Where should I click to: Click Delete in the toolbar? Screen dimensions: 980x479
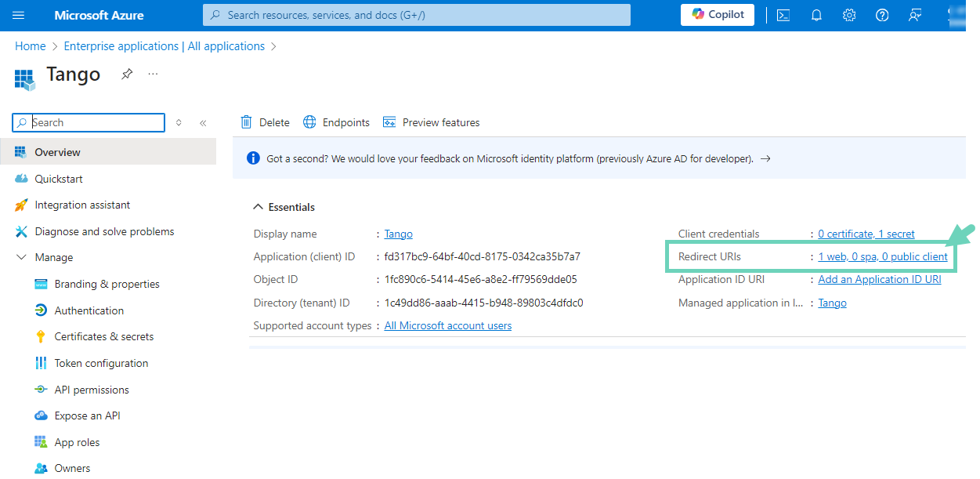[x=265, y=122]
